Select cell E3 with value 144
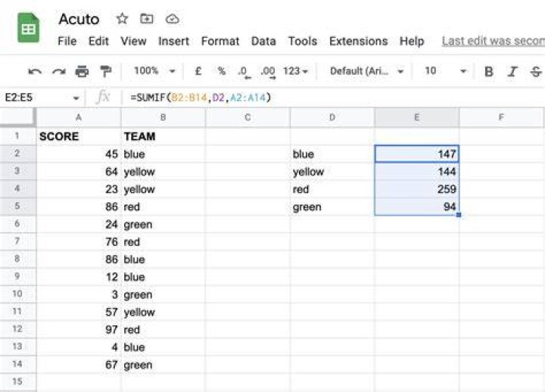This screenshot has height=392, width=545. [x=417, y=172]
